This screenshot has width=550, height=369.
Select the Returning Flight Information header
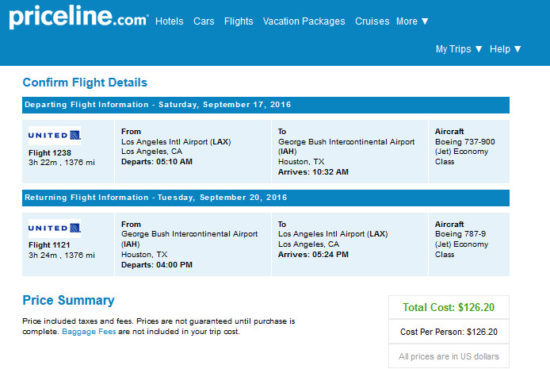266,197
